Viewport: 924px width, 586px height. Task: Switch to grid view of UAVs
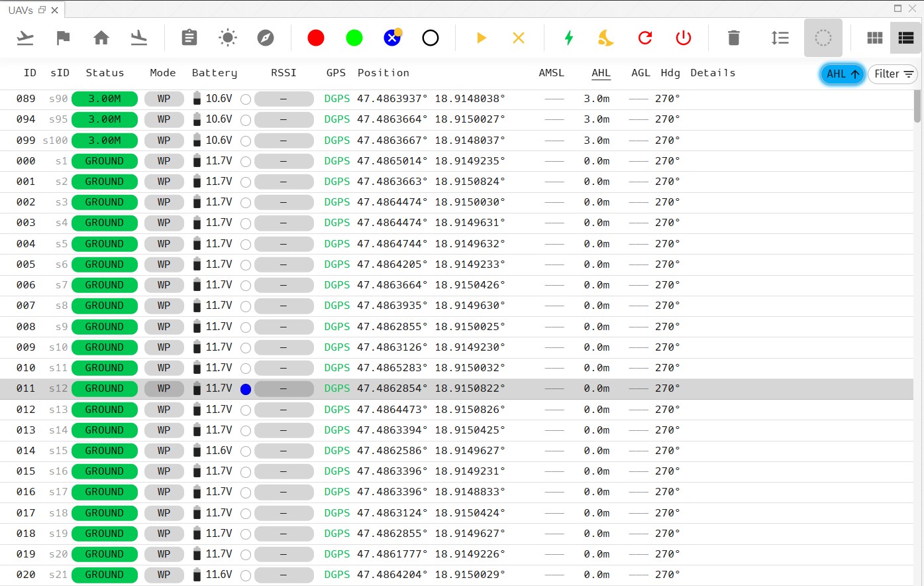874,38
